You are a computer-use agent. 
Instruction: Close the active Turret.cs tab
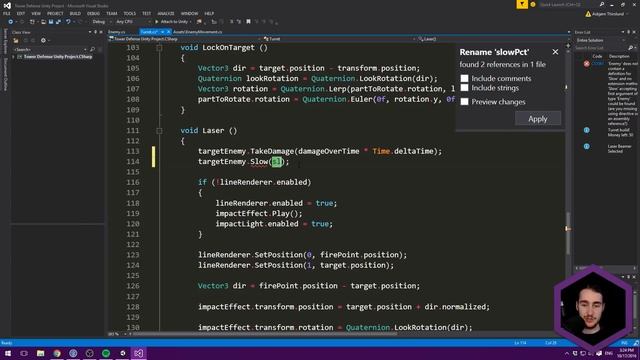click(x=168, y=32)
